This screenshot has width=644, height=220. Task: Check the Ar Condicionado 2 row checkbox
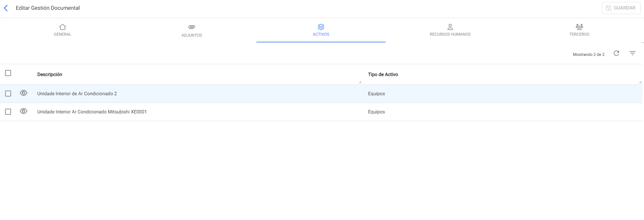pos(8,94)
